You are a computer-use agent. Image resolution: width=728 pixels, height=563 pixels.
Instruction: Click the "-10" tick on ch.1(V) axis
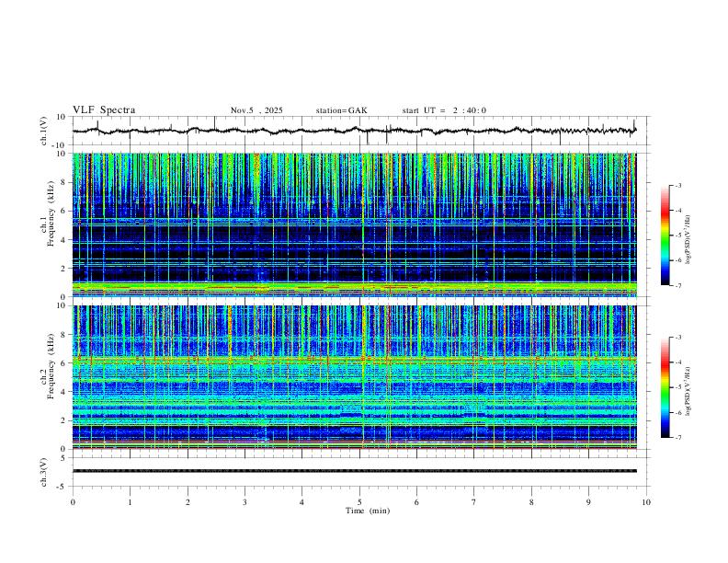(59, 145)
